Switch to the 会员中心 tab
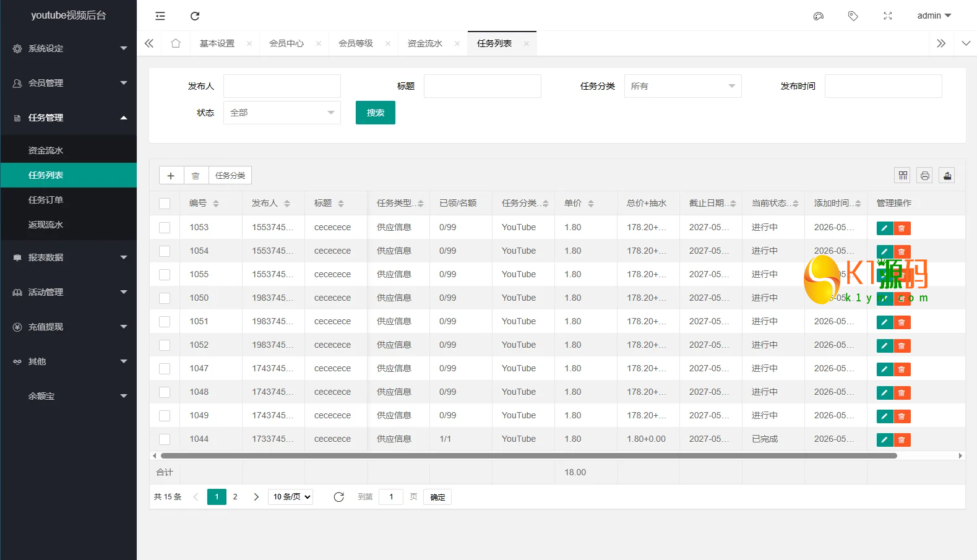 coord(286,43)
